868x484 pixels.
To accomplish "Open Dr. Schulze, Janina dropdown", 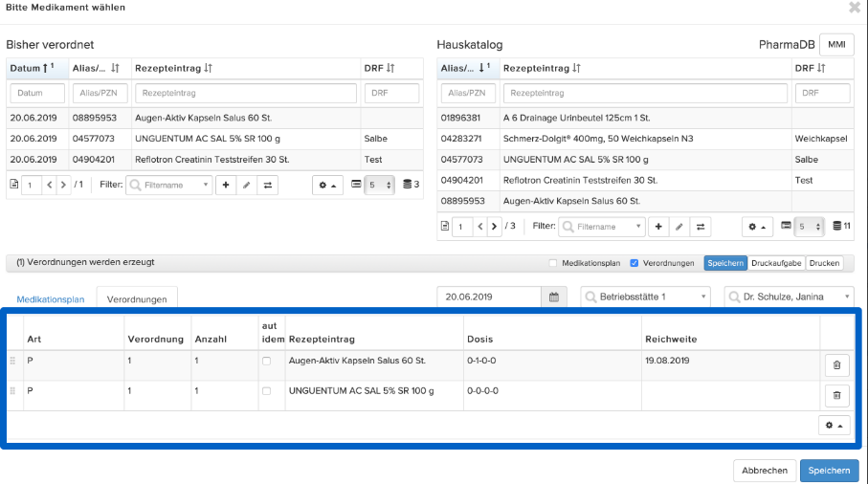I will 789,297.
